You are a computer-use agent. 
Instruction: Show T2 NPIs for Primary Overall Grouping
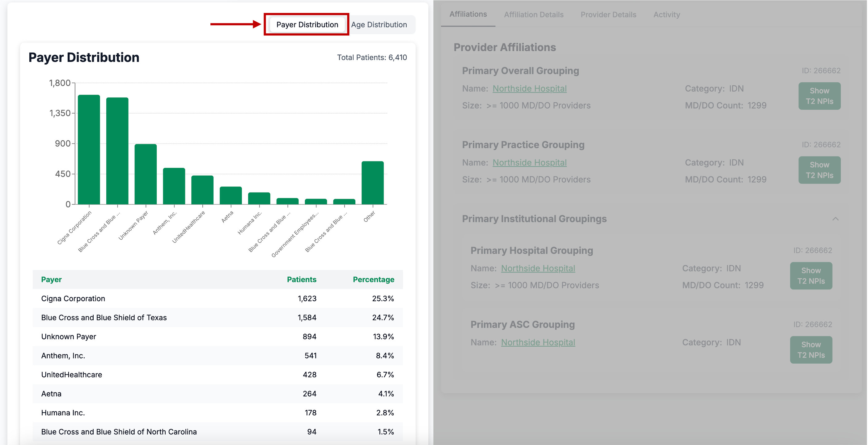pyautogui.click(x=819, y=96)
